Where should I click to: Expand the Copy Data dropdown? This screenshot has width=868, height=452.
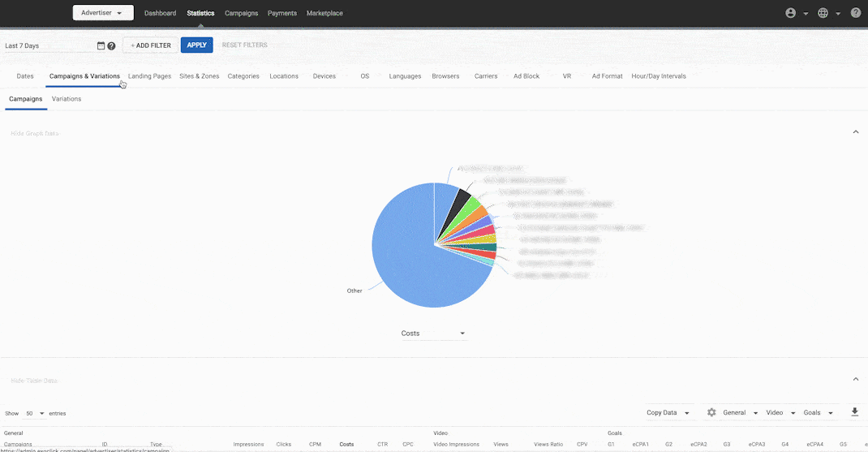(668, 413)
